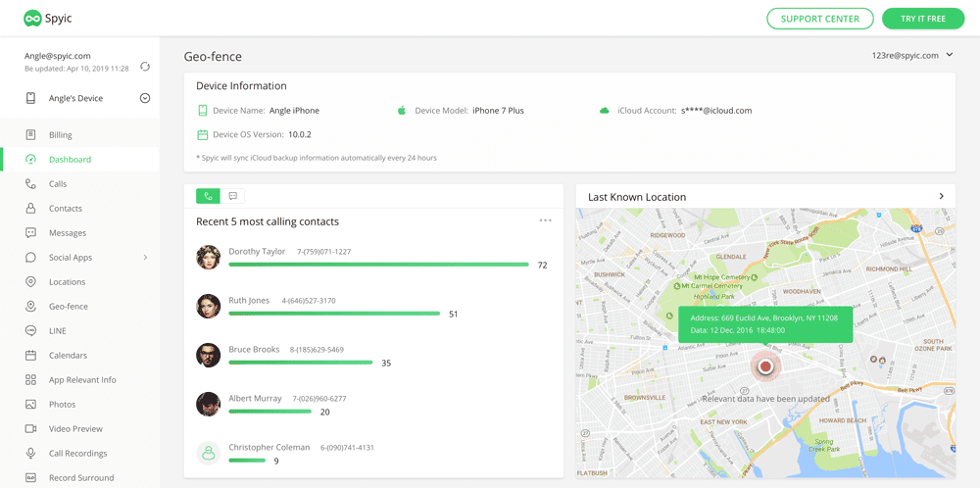Screen dimensions: 980x488
Task: Open Call Recordings microphone item in sidebar
Action: click(x=77, y=454)
